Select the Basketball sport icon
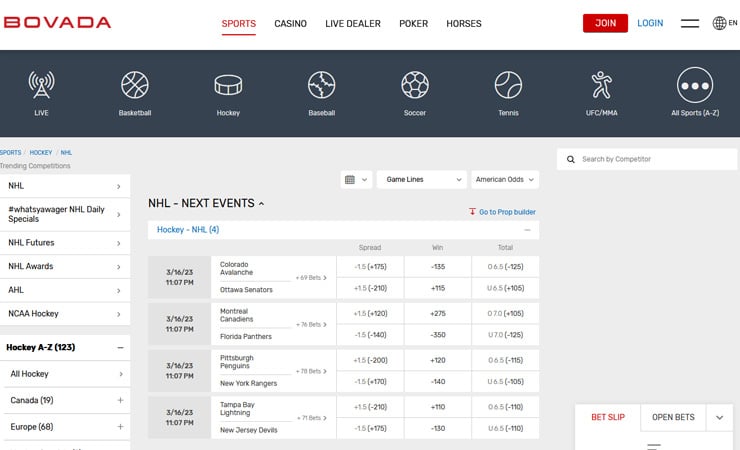740x450 pixels. click(x=135, y=85)
